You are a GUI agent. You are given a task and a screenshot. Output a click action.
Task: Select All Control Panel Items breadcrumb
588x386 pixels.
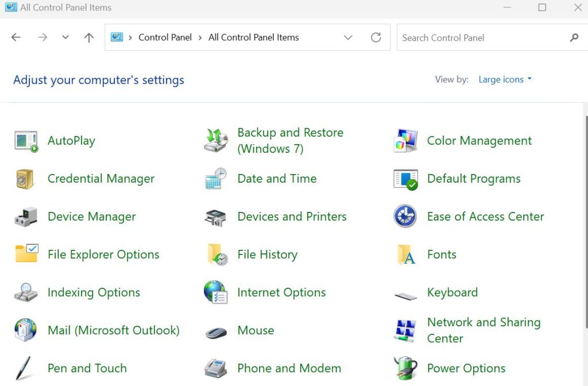pyautogui.click(x=253, y=37)
